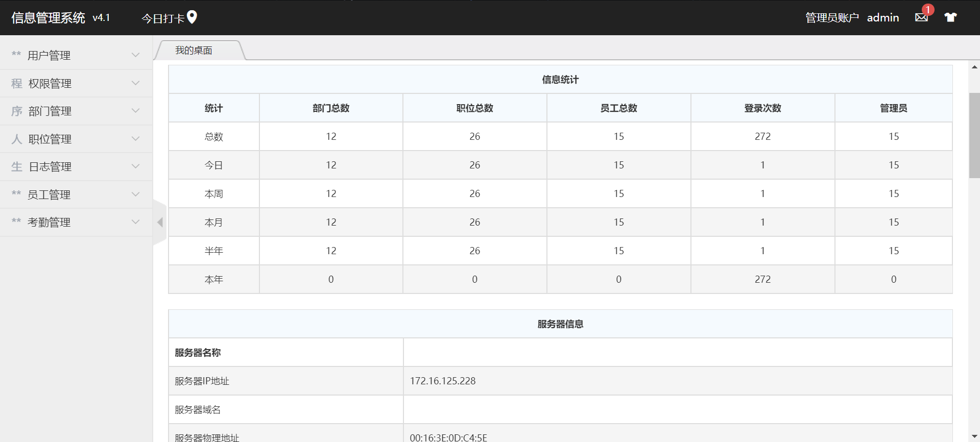Click the asterisk icon beside 员工管理

[x=16, y=193]
